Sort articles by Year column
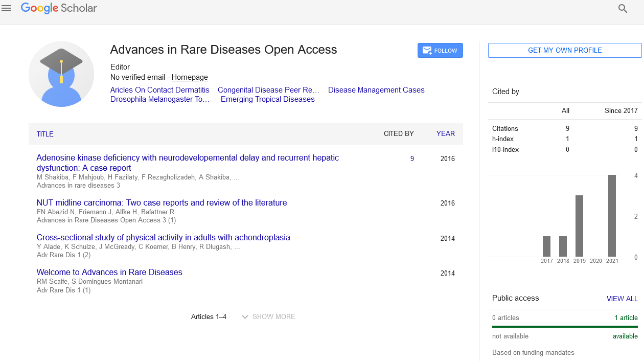The height and width of the screenshot is (363, 644). [x=445, y=133]
